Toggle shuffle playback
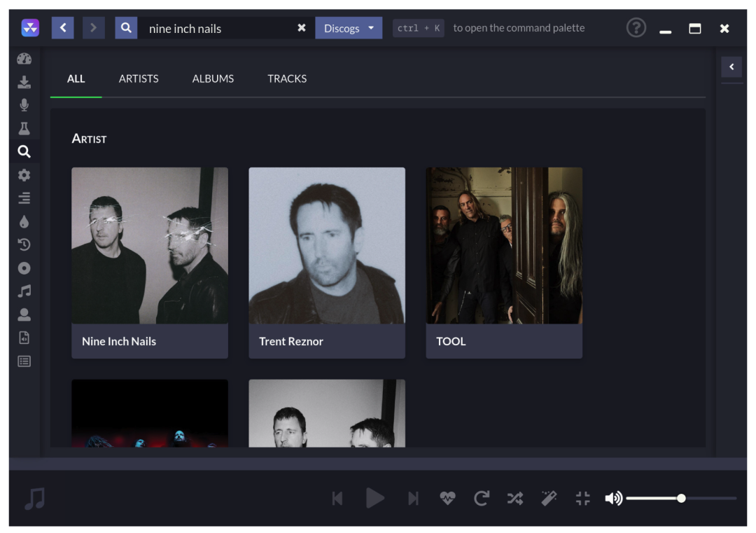 click(x=515, y=498)
